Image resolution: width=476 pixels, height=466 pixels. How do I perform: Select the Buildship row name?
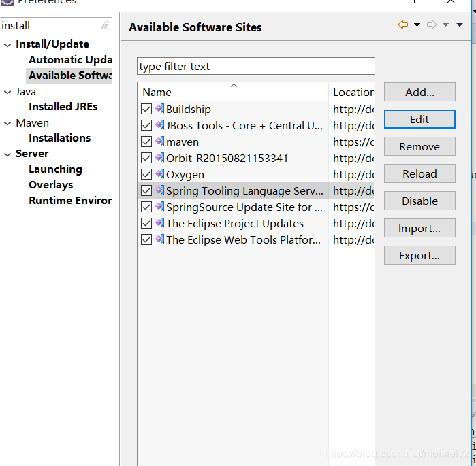(x=188, y=109)
